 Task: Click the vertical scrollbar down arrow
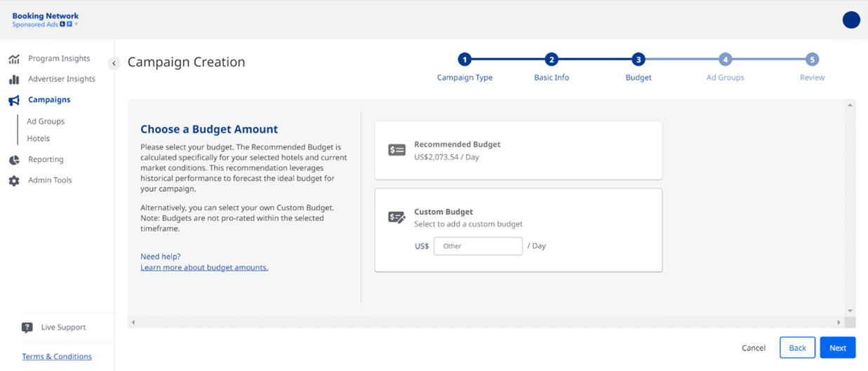[850, 311]
